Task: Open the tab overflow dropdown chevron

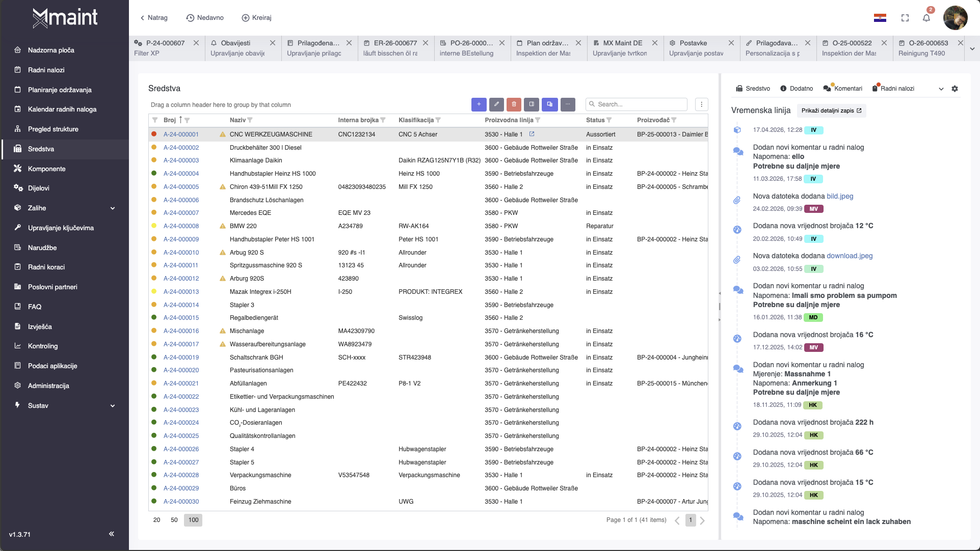Action: click(972, 49)
